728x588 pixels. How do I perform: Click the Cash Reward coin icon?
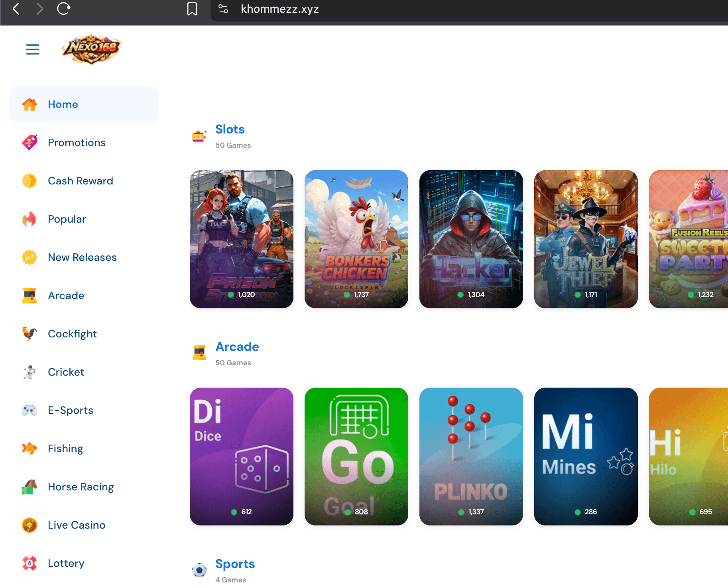tap(30, 181)
